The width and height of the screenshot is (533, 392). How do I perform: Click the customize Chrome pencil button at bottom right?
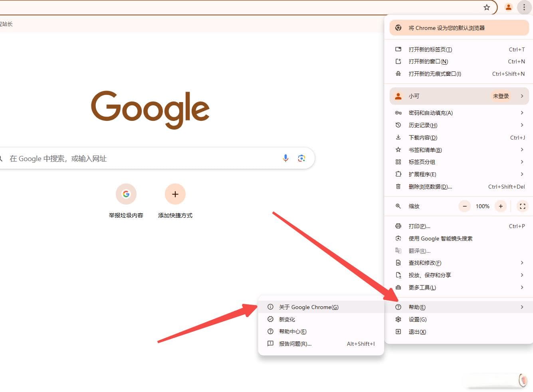click(x=523, y=380)
